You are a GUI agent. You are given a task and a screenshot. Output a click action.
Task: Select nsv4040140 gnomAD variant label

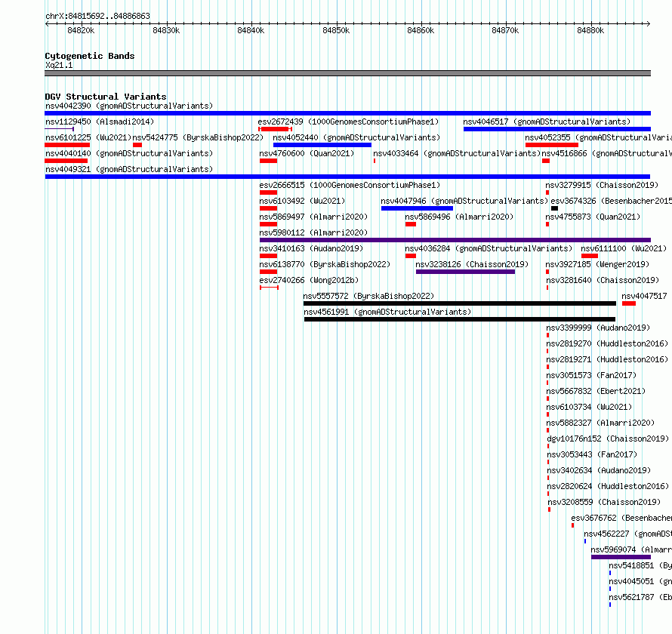[x=129, y=153]
